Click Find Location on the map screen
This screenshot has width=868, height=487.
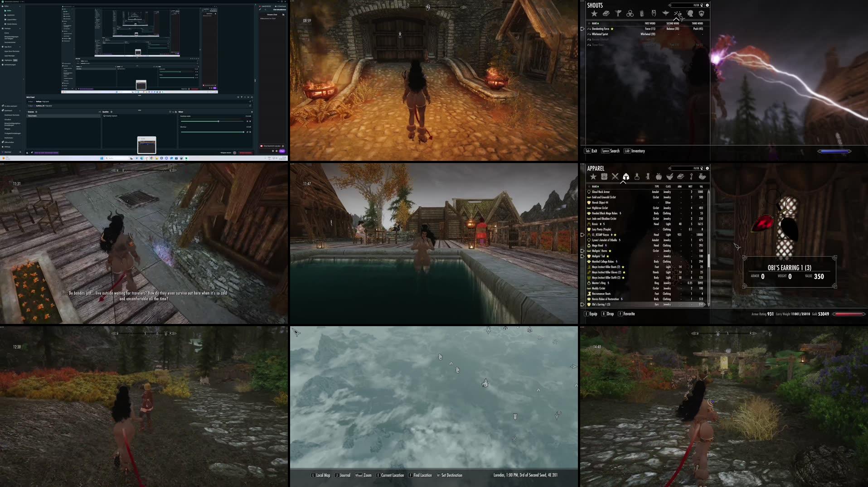point(420,475)
